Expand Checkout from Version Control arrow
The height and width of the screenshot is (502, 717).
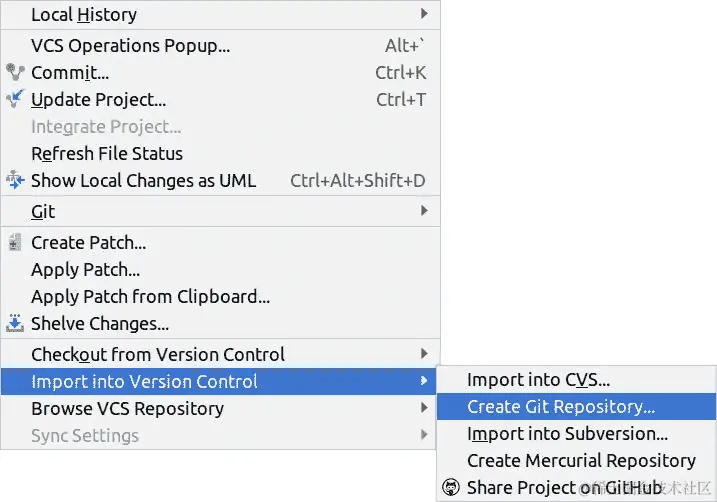[x=424, y=354]
